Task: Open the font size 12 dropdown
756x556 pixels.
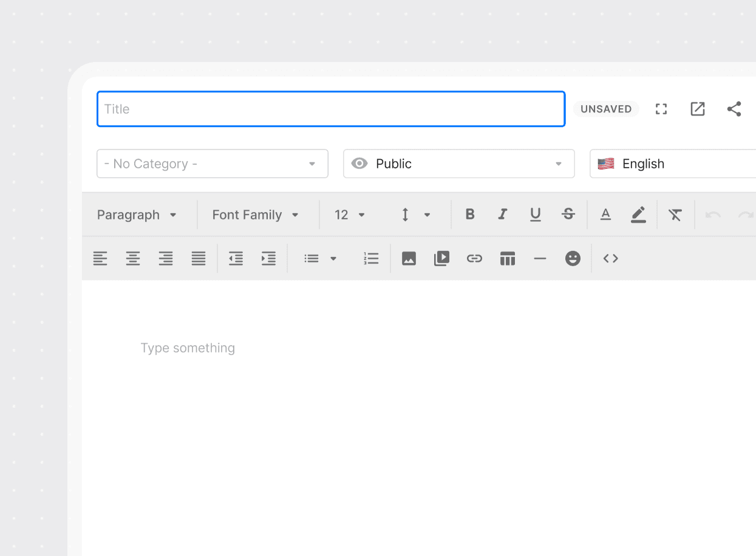Action: point(350,215)
